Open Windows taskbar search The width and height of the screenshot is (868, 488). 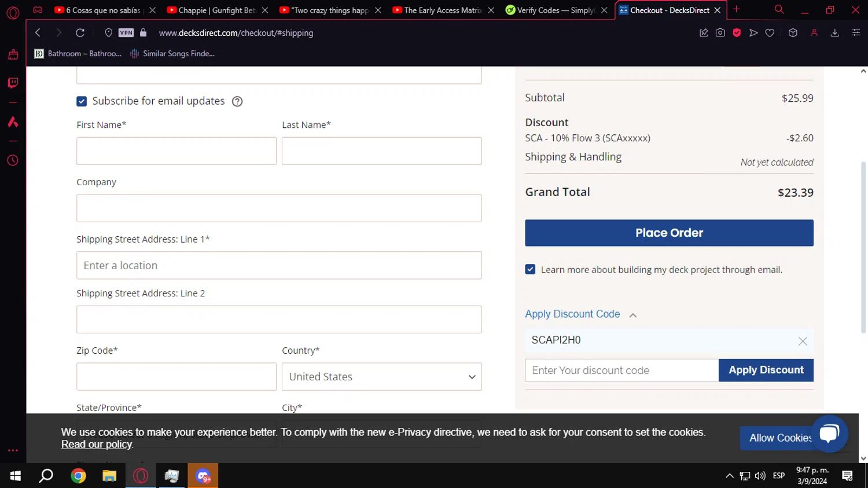46,476
